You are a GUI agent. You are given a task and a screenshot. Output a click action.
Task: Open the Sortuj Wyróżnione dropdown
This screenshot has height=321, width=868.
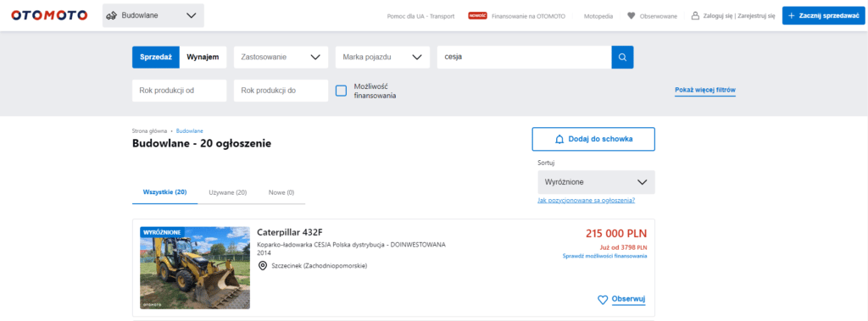click(596, 182)
